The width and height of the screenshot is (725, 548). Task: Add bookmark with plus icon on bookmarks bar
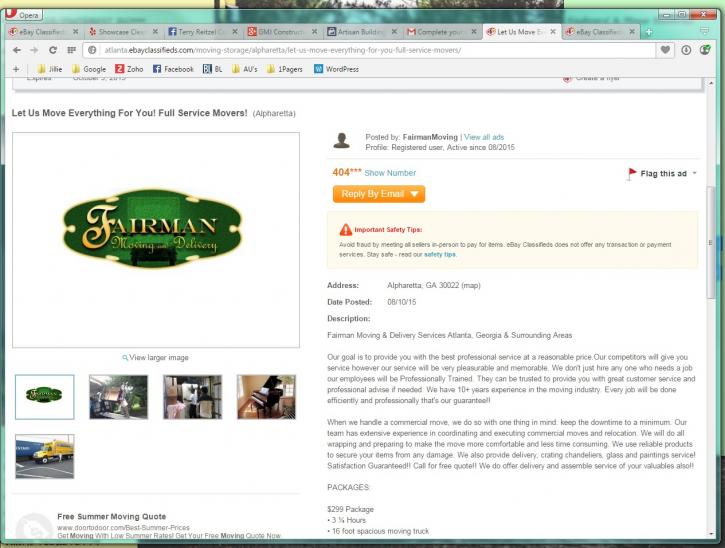coord(16,69)
